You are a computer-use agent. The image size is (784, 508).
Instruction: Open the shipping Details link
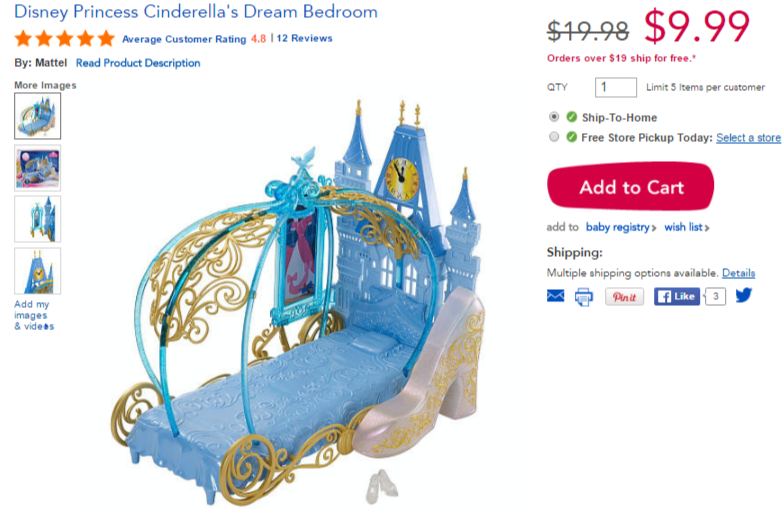point(738,273)
